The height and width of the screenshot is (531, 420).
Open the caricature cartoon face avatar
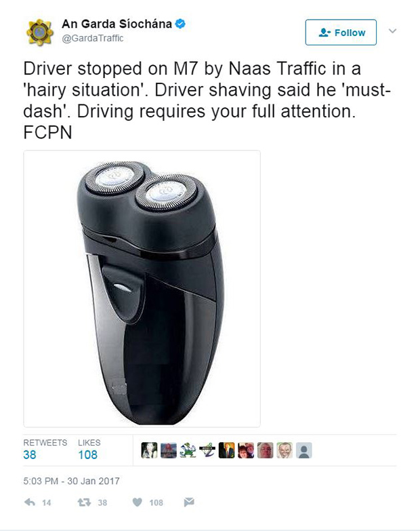point(285,450)
